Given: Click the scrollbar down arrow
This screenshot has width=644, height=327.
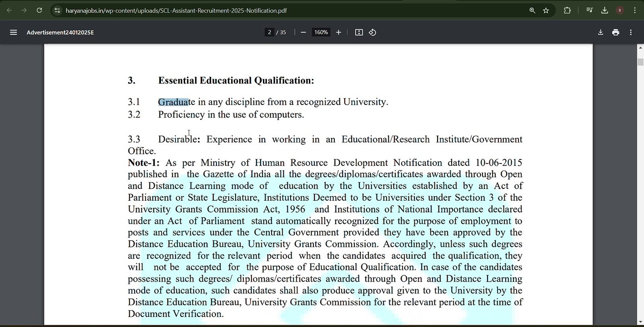Looking at the screenshot, I should point(640,322).
